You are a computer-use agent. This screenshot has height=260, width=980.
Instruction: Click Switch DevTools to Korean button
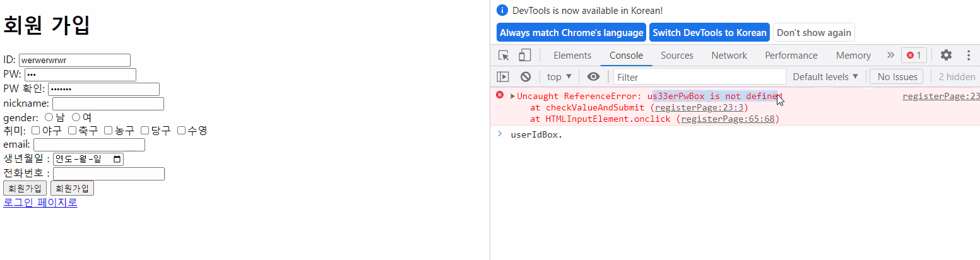[x=709, y=32]
